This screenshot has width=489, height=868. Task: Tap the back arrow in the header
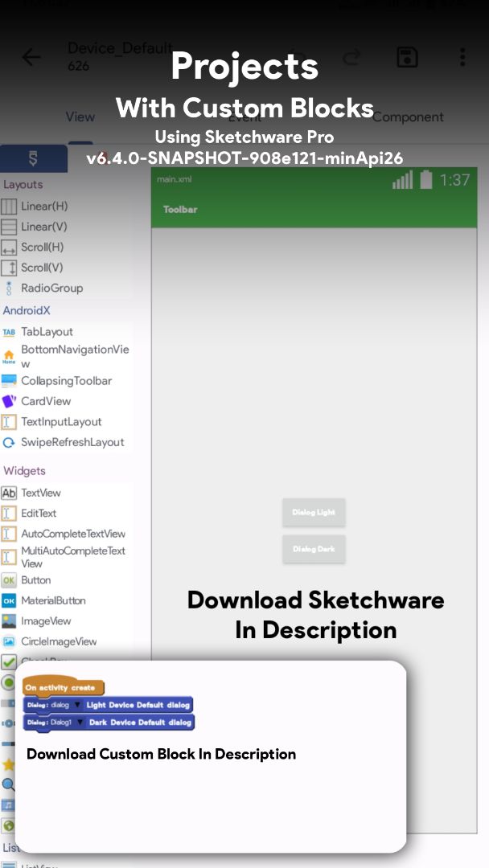[31, 57]
